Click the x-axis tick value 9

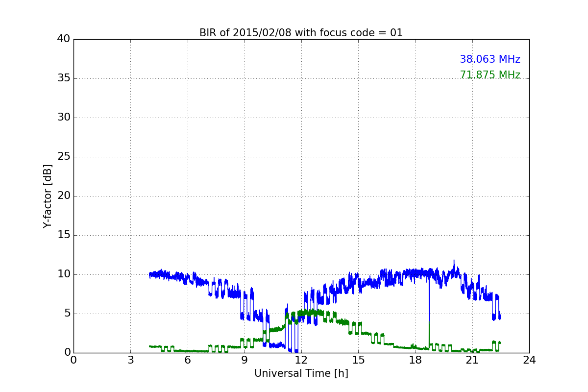[245, 360]
